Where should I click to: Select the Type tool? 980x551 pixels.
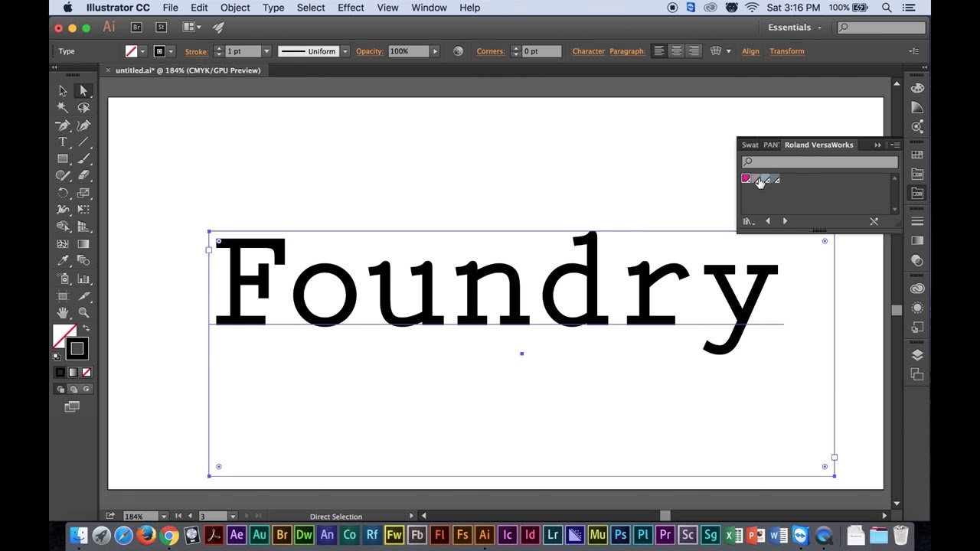coord(63,142)
